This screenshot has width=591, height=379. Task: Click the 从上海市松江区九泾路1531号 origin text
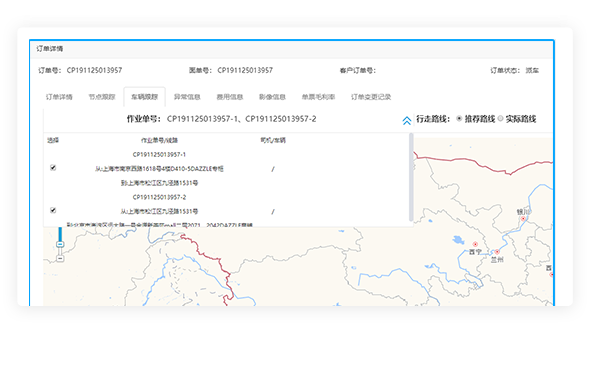(x=159, y=211)
